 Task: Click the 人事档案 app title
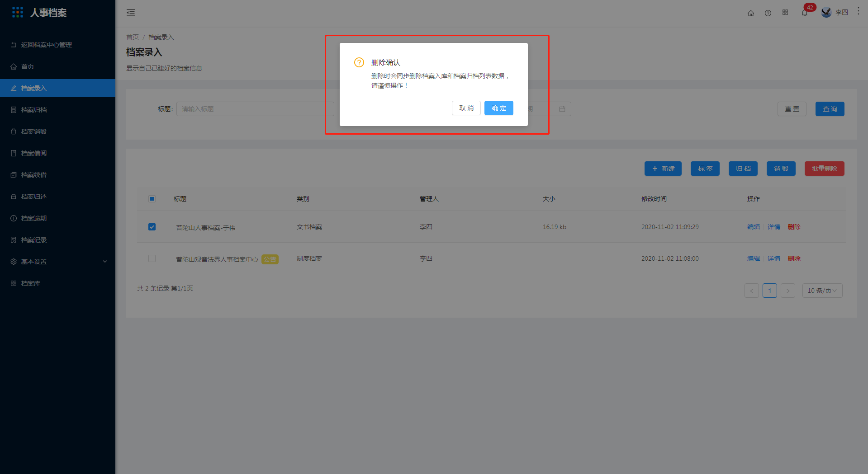coord(48,13)
